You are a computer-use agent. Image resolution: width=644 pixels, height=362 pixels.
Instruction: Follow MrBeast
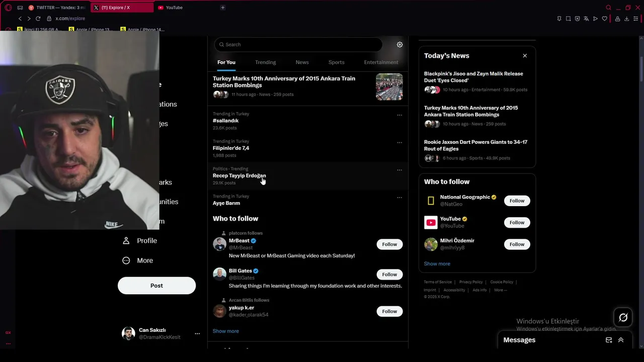coord(389,244)
